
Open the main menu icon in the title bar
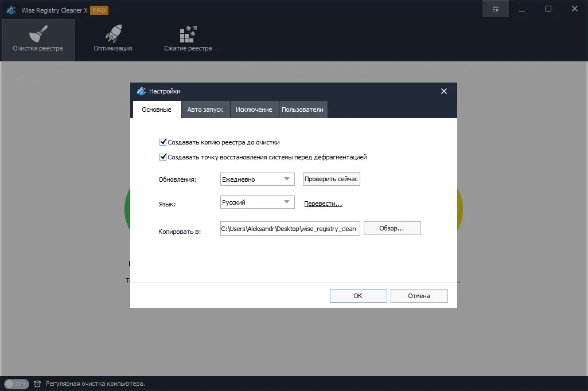coord(496,9)
